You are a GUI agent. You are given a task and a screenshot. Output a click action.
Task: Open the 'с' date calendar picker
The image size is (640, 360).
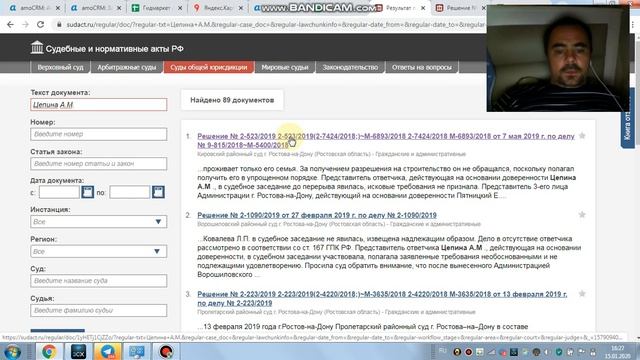click(87, 192)
